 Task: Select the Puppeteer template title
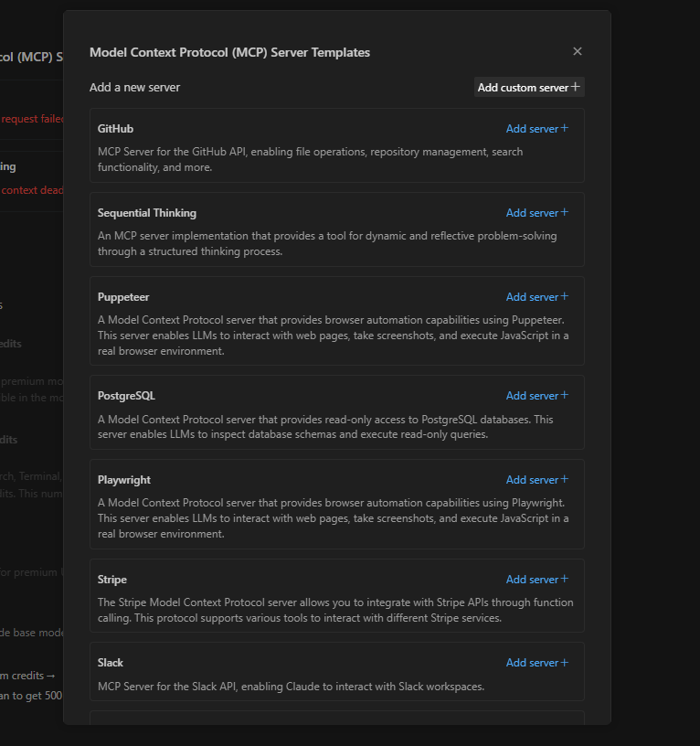tap(123, 297)
